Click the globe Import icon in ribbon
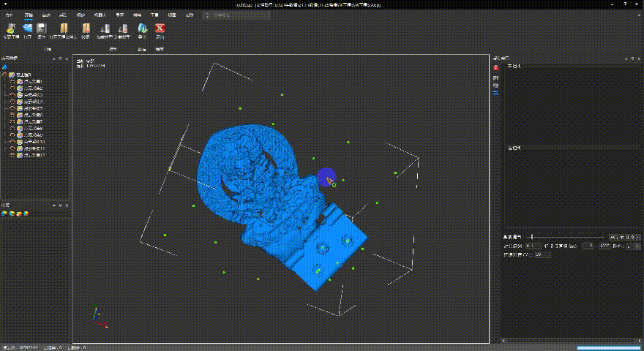 [x=141, y=29]
